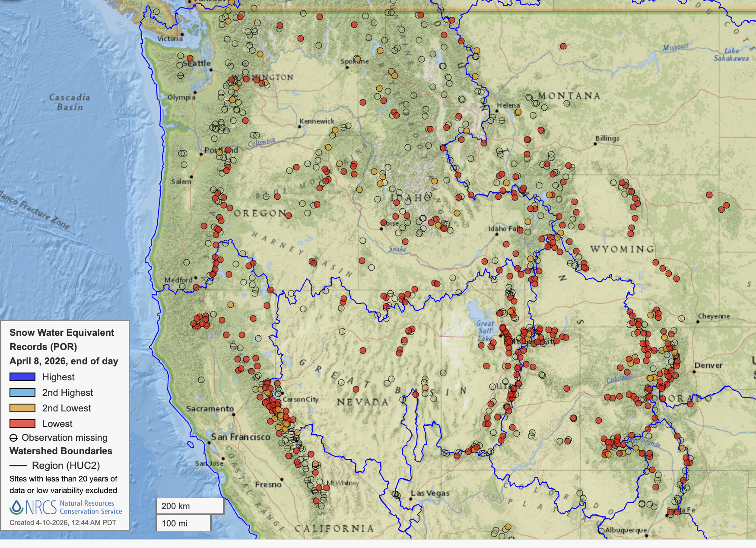756x548 pixels.
Task: Click the 100 mi scale bar
Action: coord(183,523)
